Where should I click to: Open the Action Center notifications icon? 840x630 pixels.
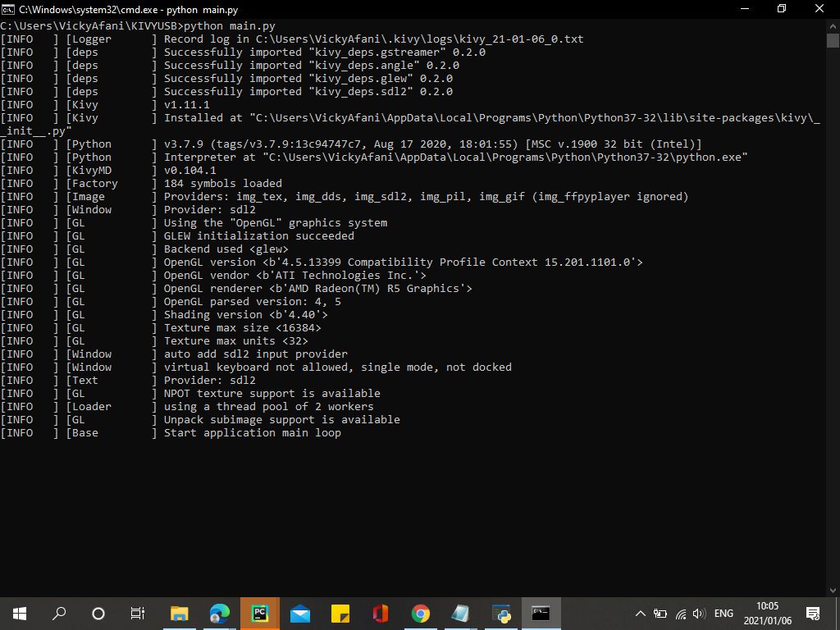point(813,614)
